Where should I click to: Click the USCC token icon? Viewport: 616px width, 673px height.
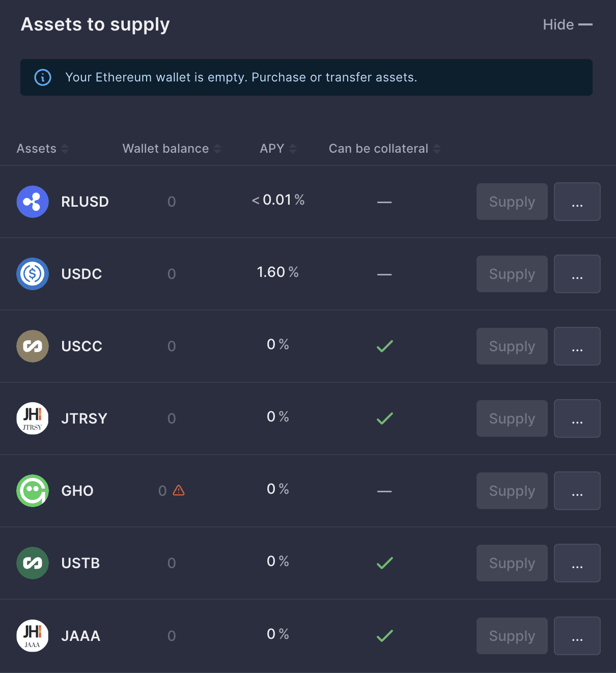[33, 346]
